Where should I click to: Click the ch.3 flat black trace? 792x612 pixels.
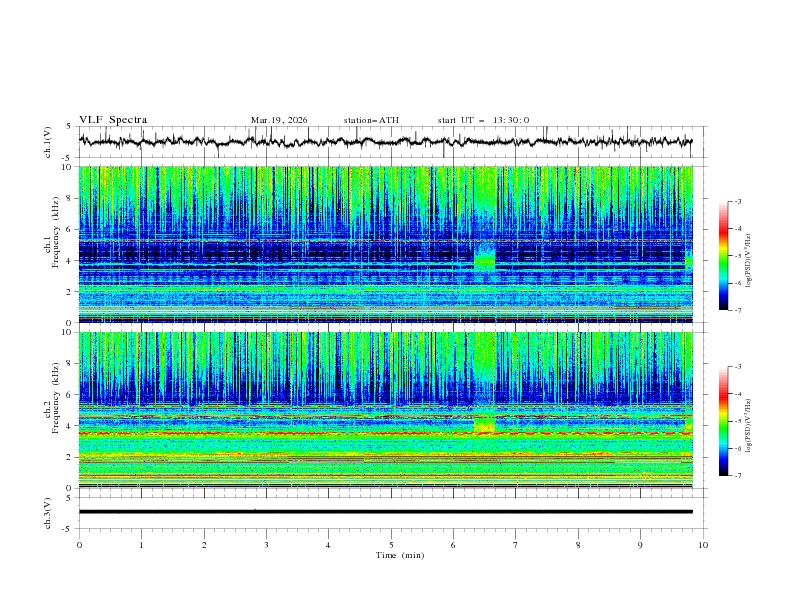pos(385,512)
